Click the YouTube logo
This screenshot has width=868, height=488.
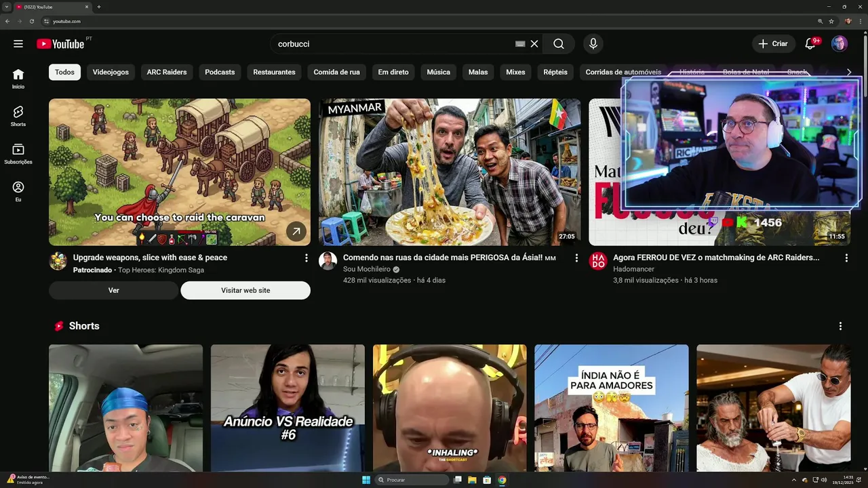60,43
